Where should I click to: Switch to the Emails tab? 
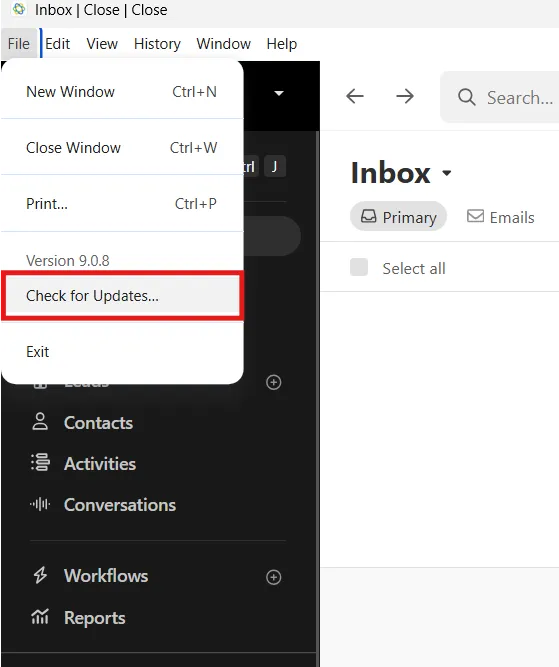(500, 217)
